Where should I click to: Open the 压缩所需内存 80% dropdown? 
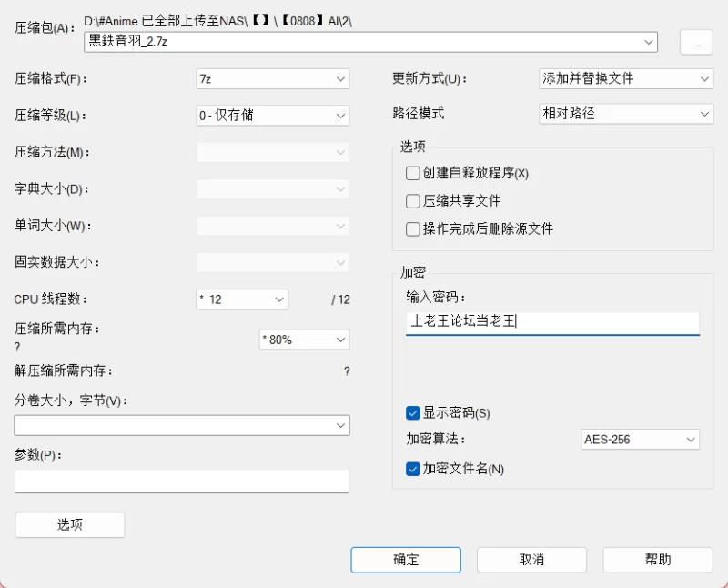pyautogui.click(x=304, y=340)
